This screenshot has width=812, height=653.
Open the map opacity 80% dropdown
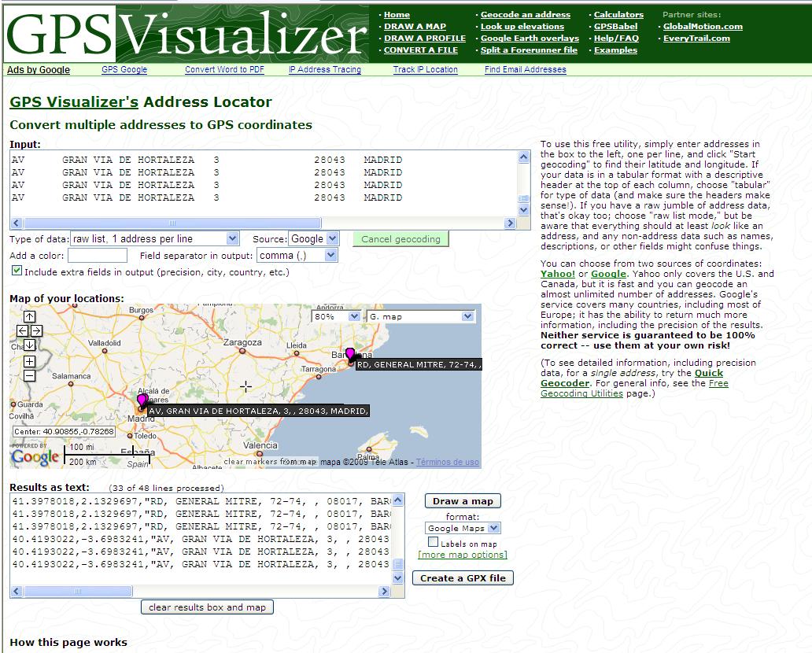pyautogui.click(x=337, y=316)
